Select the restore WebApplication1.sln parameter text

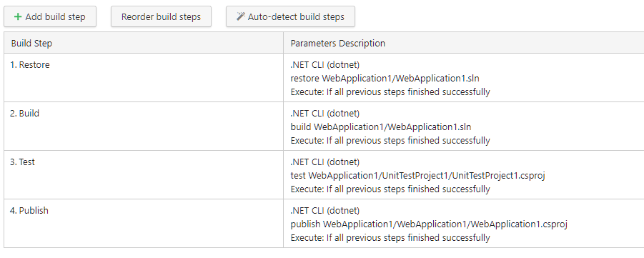[x=385, y=78]
